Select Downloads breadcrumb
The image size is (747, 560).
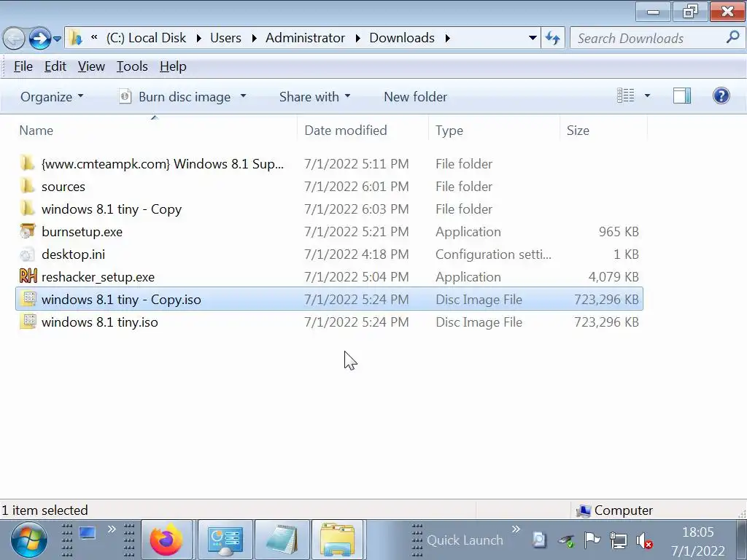click(x=402, y=38)
